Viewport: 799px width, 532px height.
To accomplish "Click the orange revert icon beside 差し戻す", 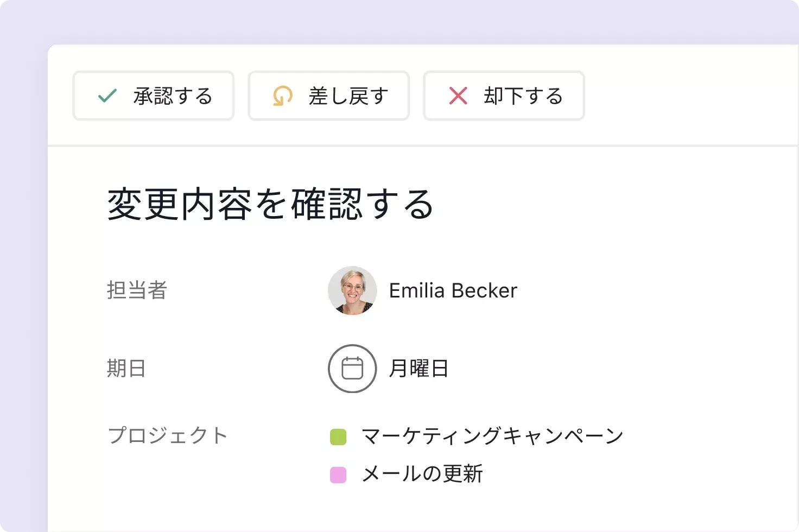I will click(282, 96).
